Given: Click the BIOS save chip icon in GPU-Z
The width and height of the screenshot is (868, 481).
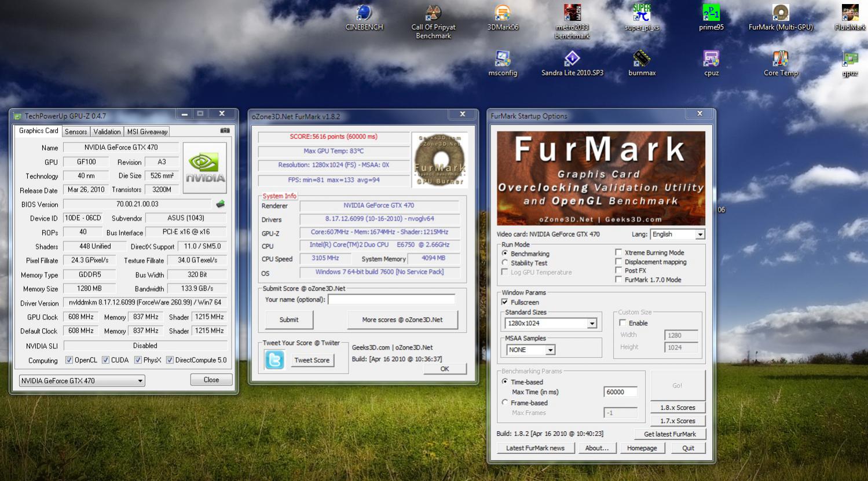Looking at the screenshot, I should click(x=220, y=204).
